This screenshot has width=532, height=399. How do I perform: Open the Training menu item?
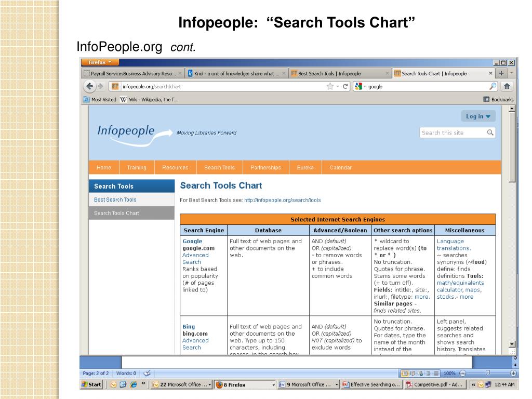point(137,167)
